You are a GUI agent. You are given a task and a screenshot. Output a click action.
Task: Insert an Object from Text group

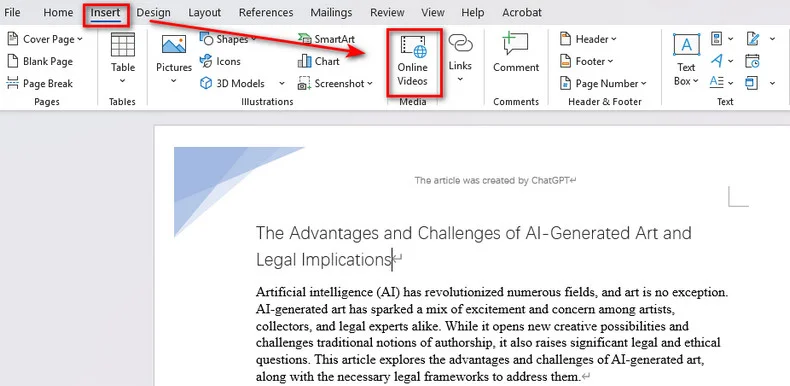[753, 83]
